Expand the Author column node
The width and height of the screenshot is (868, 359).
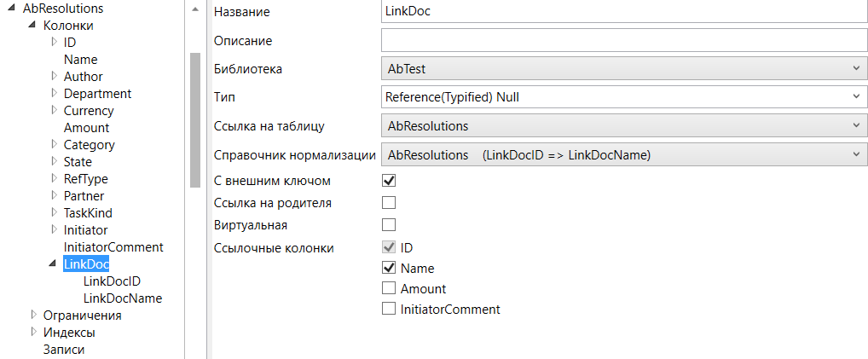54,77
